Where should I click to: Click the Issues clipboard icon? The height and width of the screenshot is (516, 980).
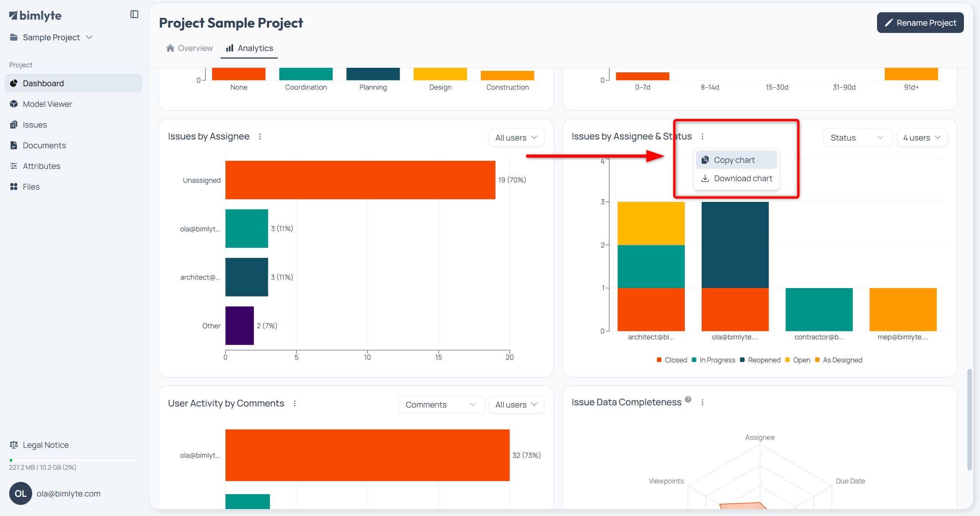(14, 124)
